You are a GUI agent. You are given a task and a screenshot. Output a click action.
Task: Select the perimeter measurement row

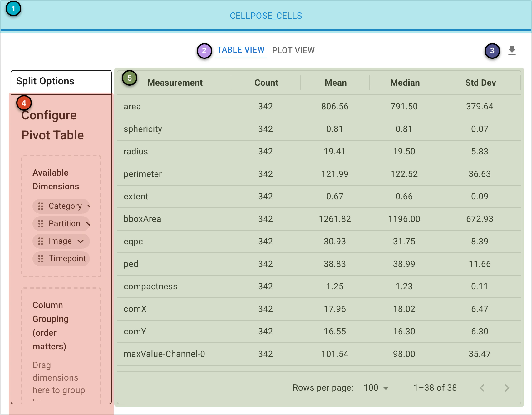[x=319, y=174]
